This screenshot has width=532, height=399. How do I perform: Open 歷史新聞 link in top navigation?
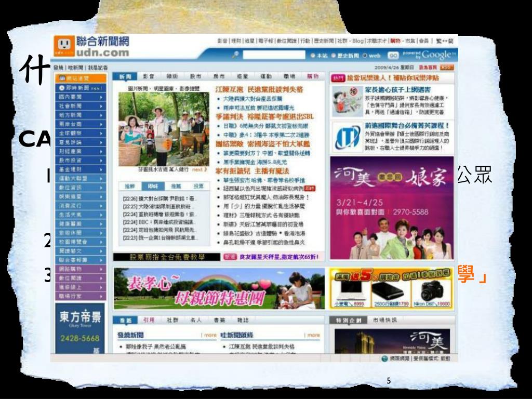pyautogui.click(x=323, y=41)
